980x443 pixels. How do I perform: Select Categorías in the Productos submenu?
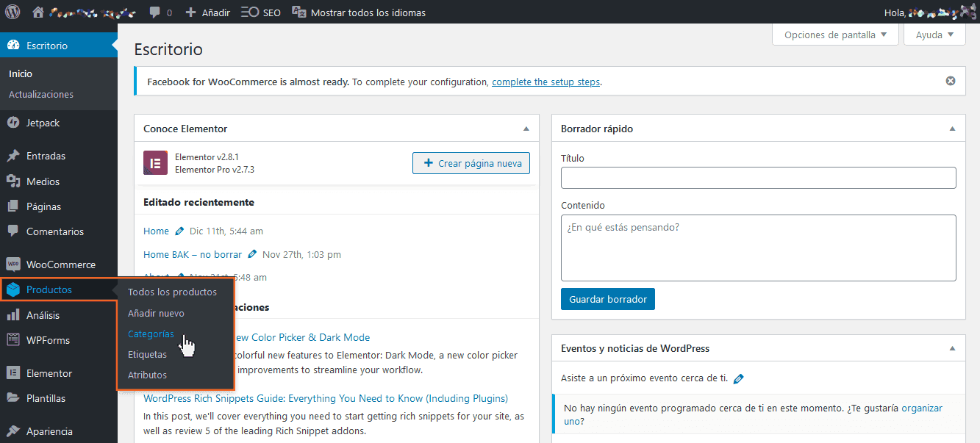pyautogui.click(x=151, y=334)
